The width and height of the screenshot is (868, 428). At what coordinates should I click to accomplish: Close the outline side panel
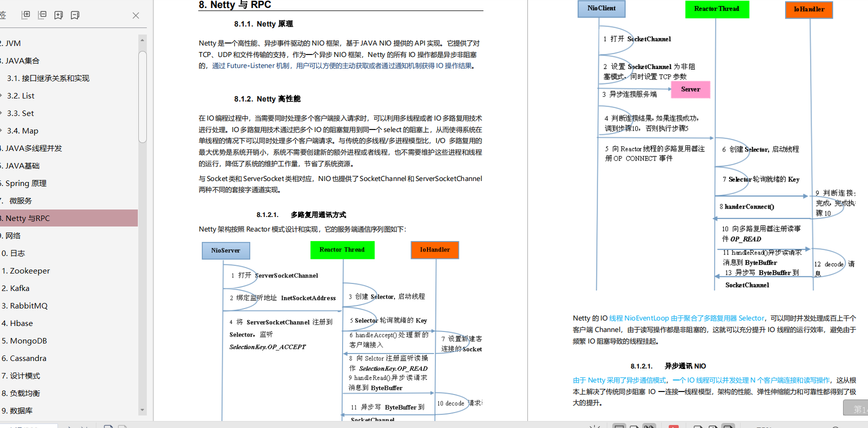[136, 15]
